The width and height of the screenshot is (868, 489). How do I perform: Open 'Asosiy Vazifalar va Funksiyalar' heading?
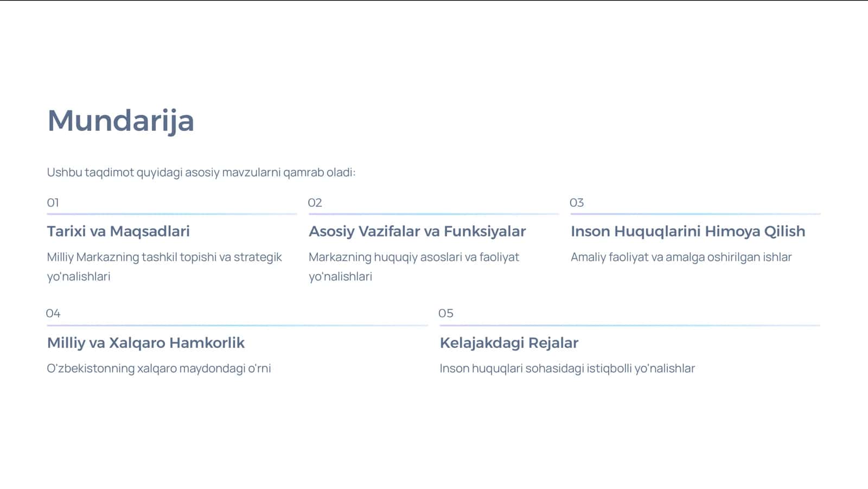click(417, 231)
